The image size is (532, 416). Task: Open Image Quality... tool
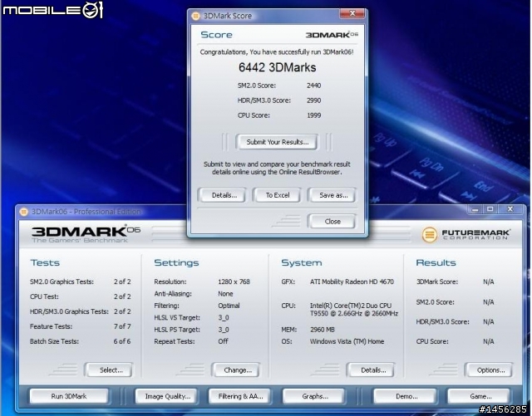click(x=166, y=396)
